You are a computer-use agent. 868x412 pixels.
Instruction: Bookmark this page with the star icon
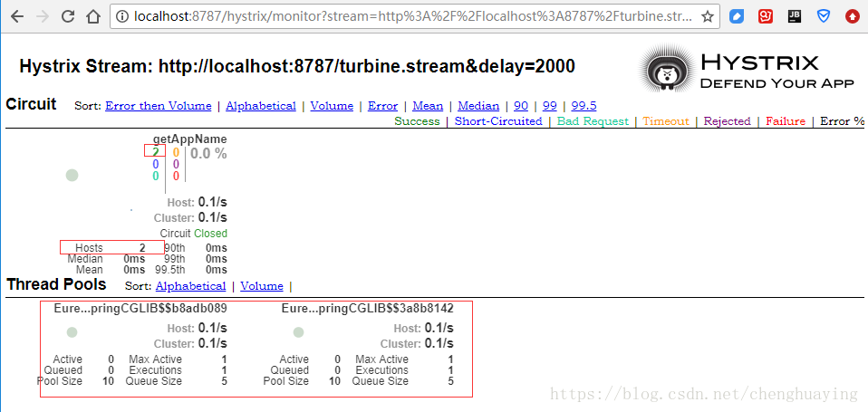(x=707, y=16)
